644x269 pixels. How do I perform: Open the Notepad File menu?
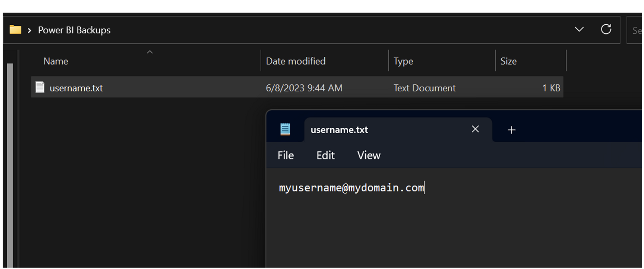pos(285,155)
